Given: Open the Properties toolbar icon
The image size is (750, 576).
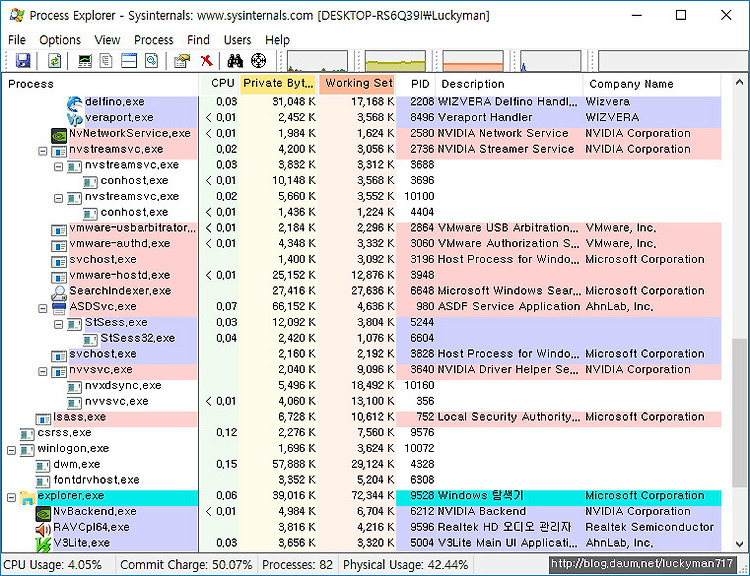Looking at the screenshot, I should (x=182, y=61).
